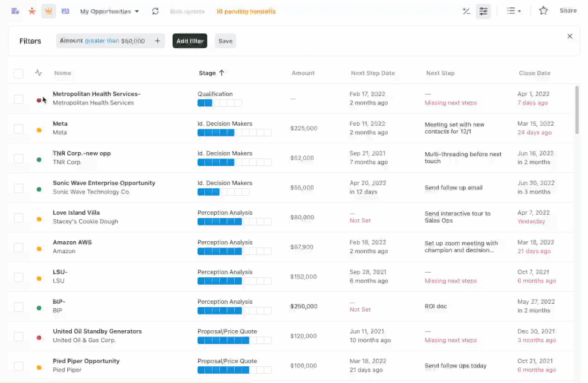Sort by the Amount column header
This screenshot has width=588, height=383.
(303, 73)
